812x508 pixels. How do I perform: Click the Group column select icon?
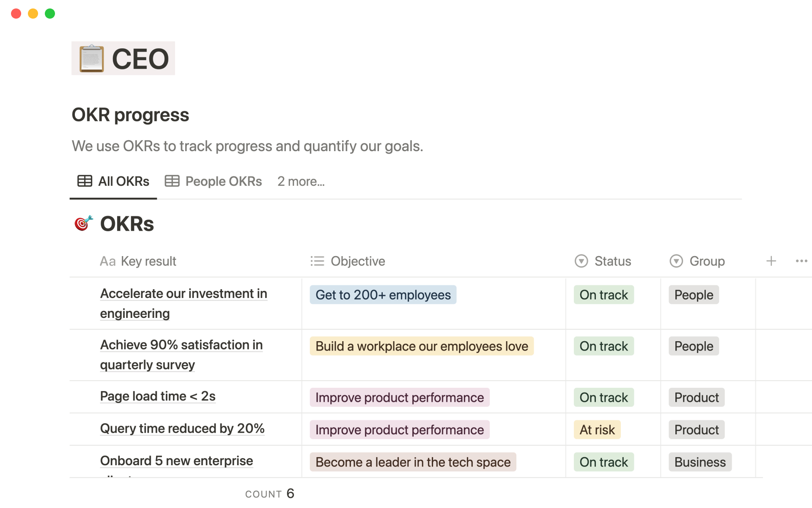pyautogui.click(x=676, y=261)
